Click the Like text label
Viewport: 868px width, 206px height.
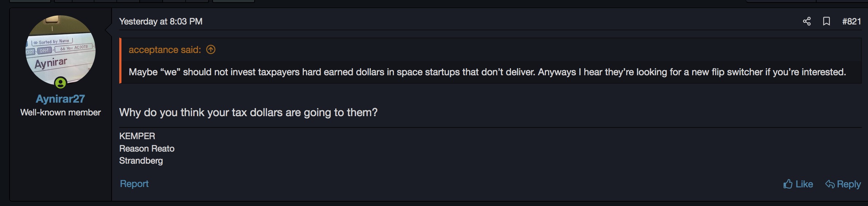pyautogui.click(x=804, y=184)
